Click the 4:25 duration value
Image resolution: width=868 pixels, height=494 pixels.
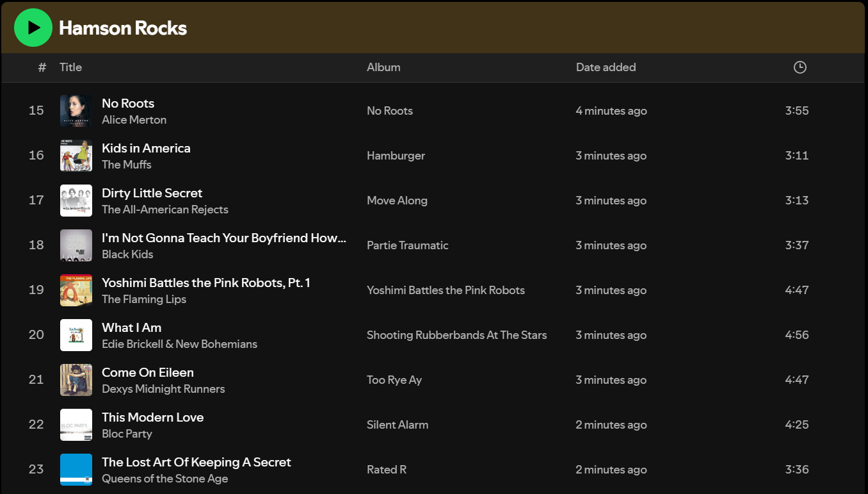pos(797,425)
